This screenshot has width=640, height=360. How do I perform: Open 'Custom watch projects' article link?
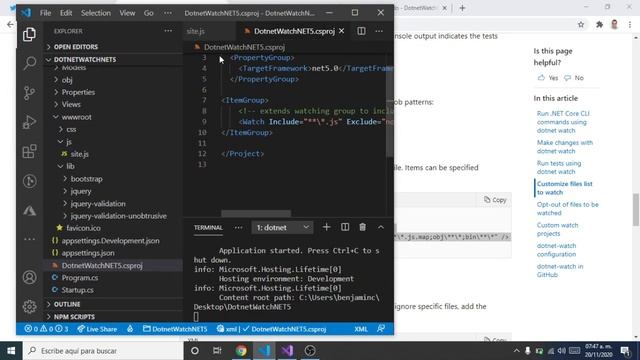(557, 229)
